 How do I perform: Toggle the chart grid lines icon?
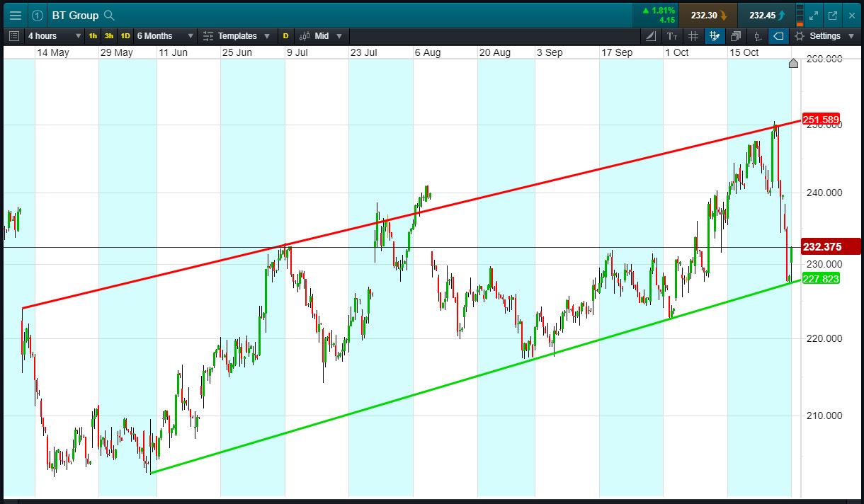tap(693, 36)
